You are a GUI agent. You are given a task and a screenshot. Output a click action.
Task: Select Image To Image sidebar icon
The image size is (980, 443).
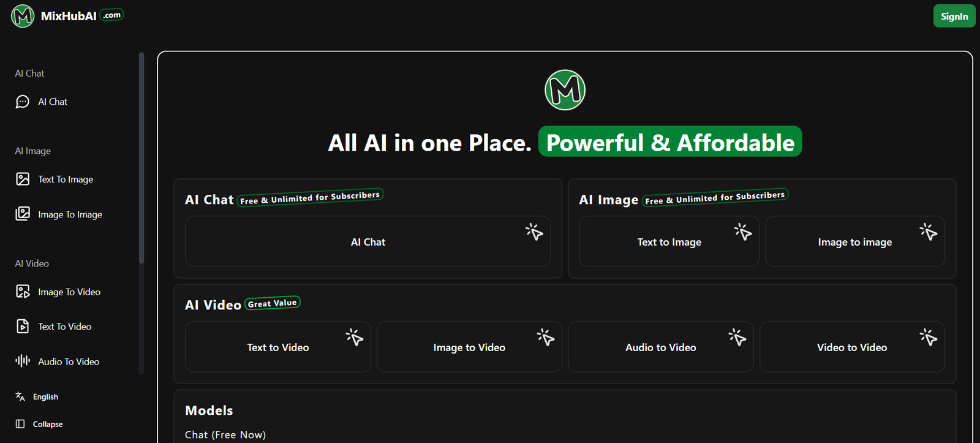click(x=23, y=214)
